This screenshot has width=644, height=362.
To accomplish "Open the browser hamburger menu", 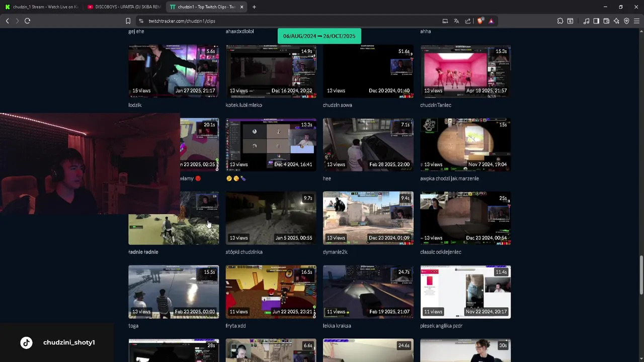I will 636,21.
